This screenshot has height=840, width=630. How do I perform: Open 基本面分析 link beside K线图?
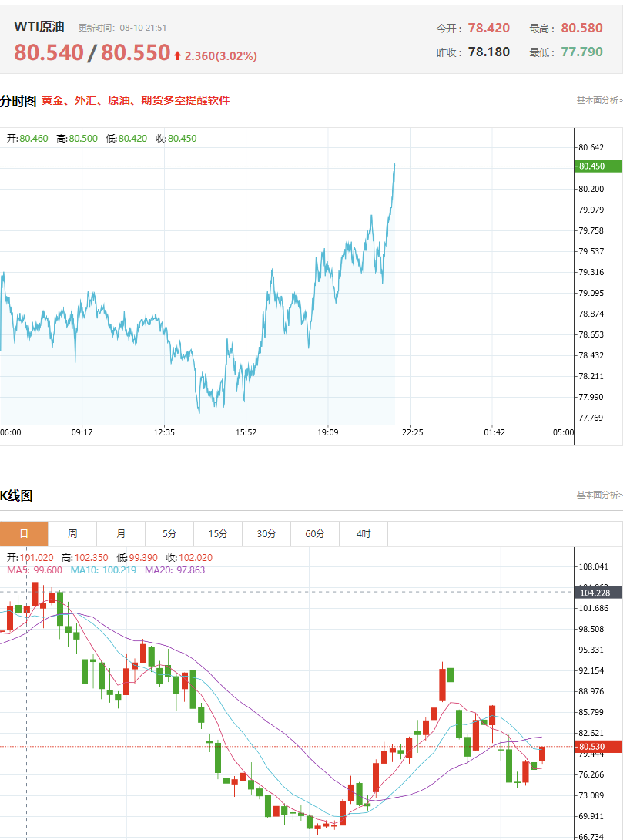pyautogui.click(x=599, y=495)
